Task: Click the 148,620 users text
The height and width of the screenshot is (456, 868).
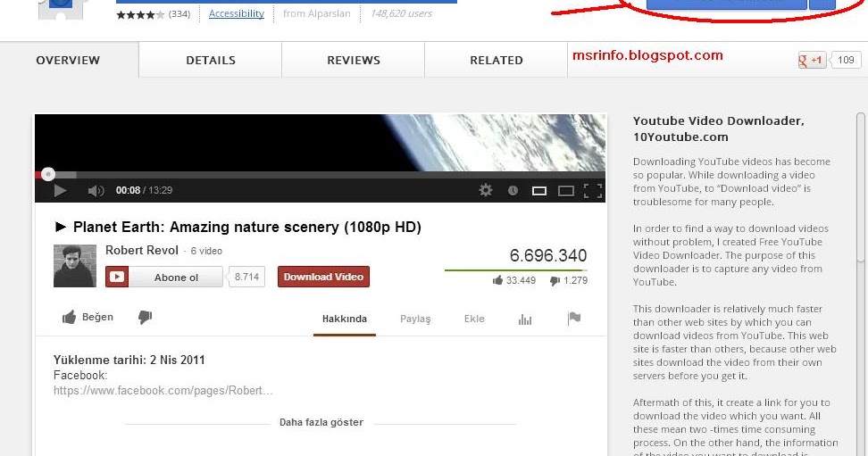Action: point(401,14)
